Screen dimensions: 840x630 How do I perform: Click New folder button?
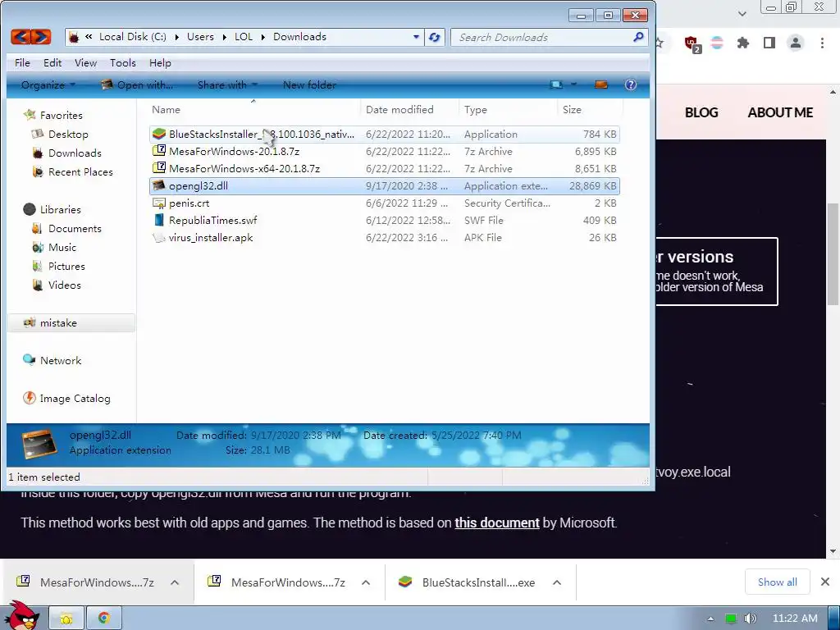point(309,84)
